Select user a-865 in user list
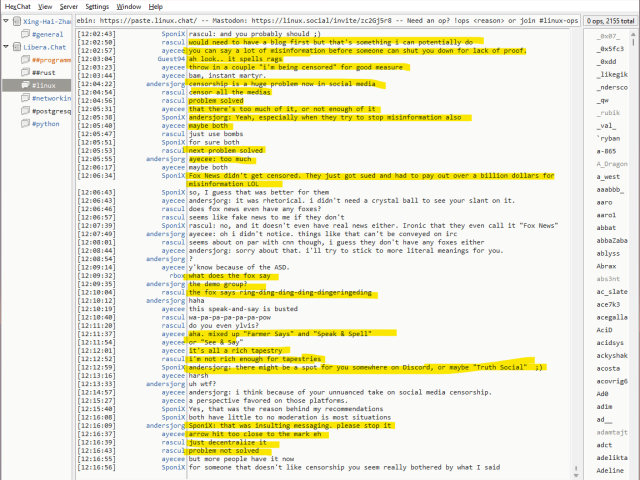This screenshot has height=480, width=640. point(606,151)
